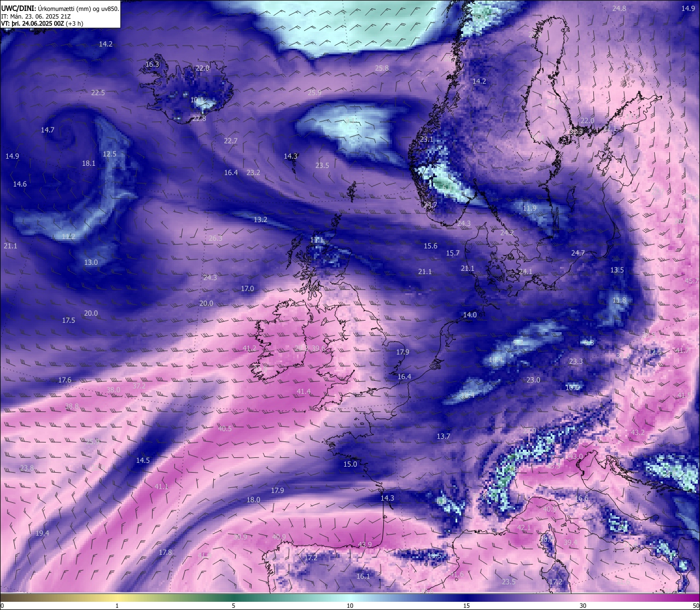This screenshot has height=610, width=700.
Task: Click the map value '43.2'
Action: click(x=638, y=433)
